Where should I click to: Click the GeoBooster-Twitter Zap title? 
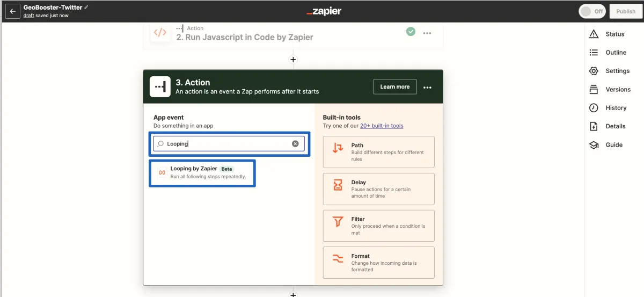coord(53,8)
